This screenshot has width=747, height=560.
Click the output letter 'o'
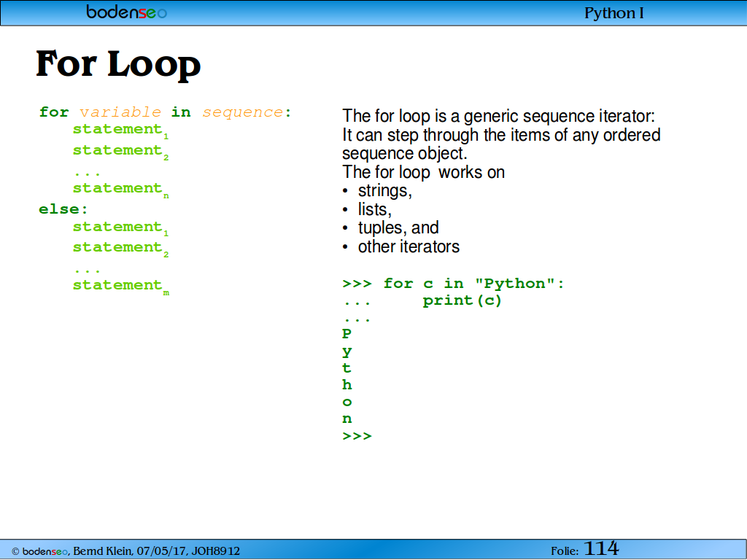347,402
